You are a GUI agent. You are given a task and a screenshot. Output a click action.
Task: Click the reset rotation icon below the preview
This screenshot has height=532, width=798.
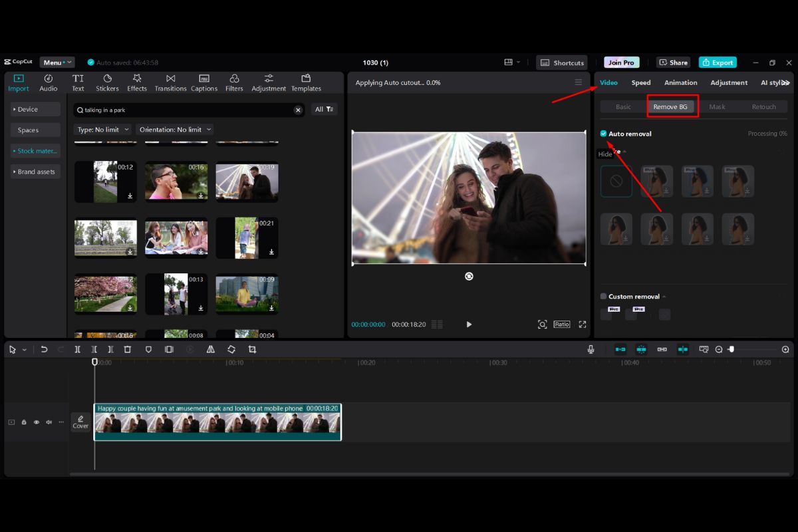(x=469, y=276)
